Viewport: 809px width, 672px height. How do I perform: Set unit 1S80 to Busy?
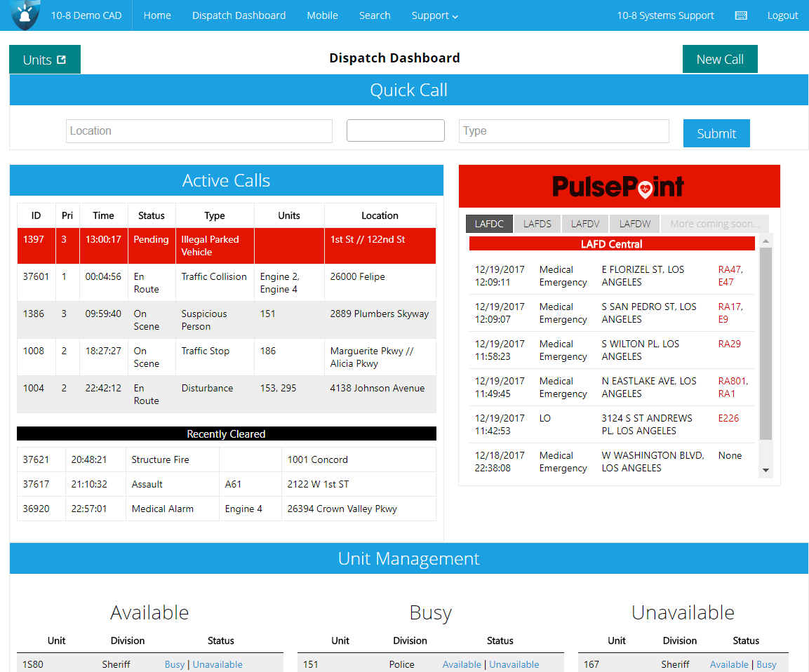[x=175, y=664]
